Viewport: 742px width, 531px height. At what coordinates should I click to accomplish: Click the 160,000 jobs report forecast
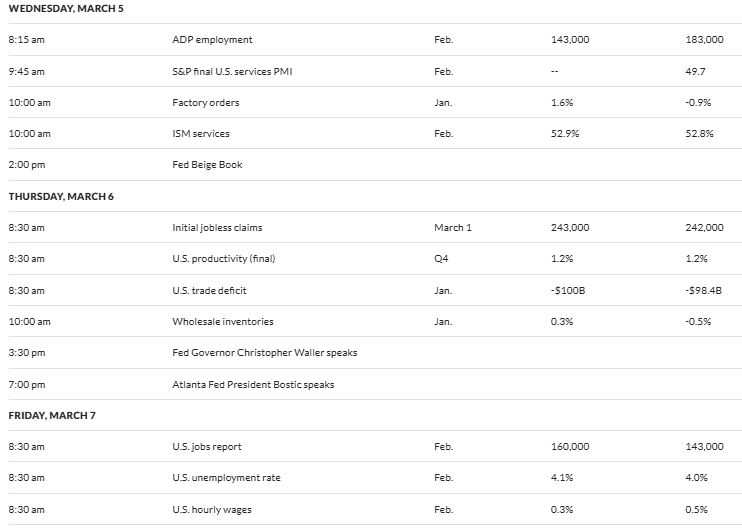click(569, 447)
